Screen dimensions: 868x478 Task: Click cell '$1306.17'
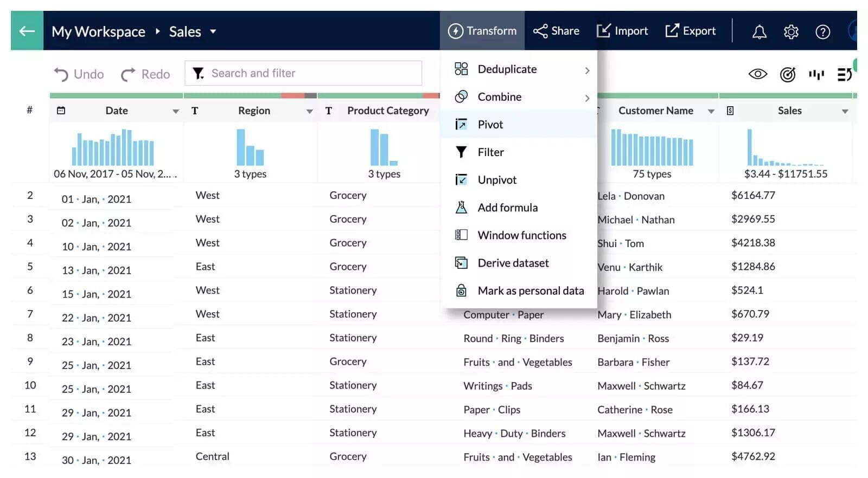pos(753,432)
